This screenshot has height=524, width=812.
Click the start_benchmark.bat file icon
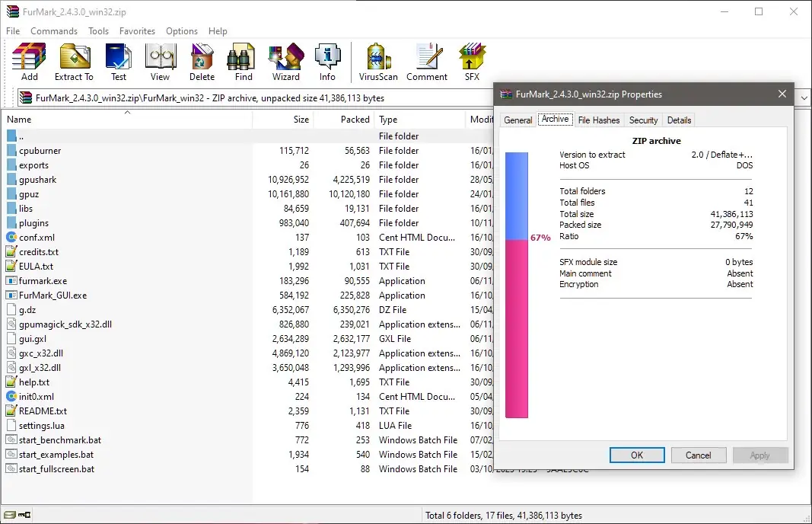click(x=11, y=440)
